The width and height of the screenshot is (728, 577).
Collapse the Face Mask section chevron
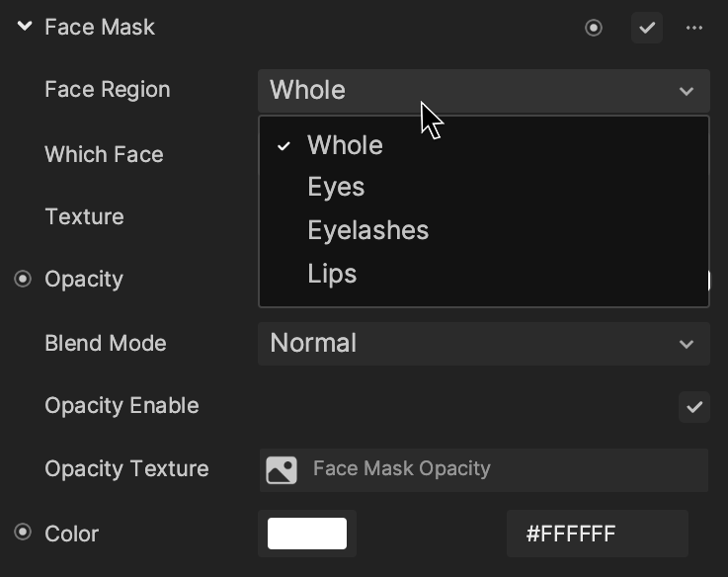24,26
